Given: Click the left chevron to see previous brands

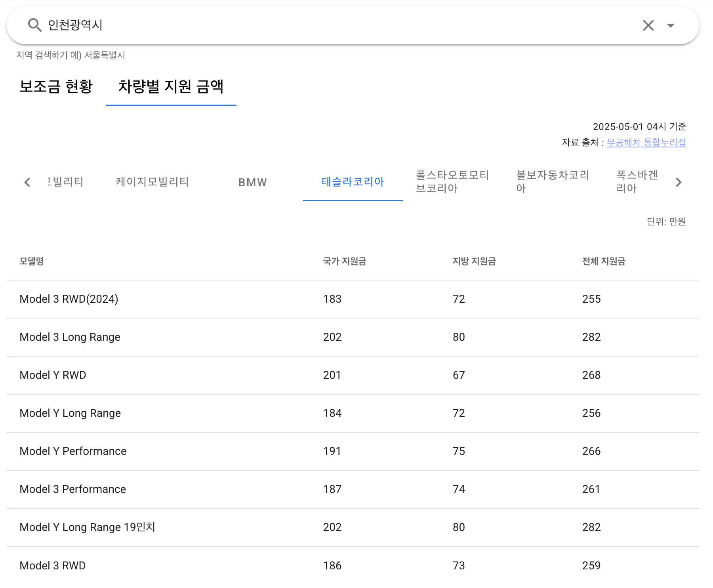Looking at the screenshot, I should (27, 182).
